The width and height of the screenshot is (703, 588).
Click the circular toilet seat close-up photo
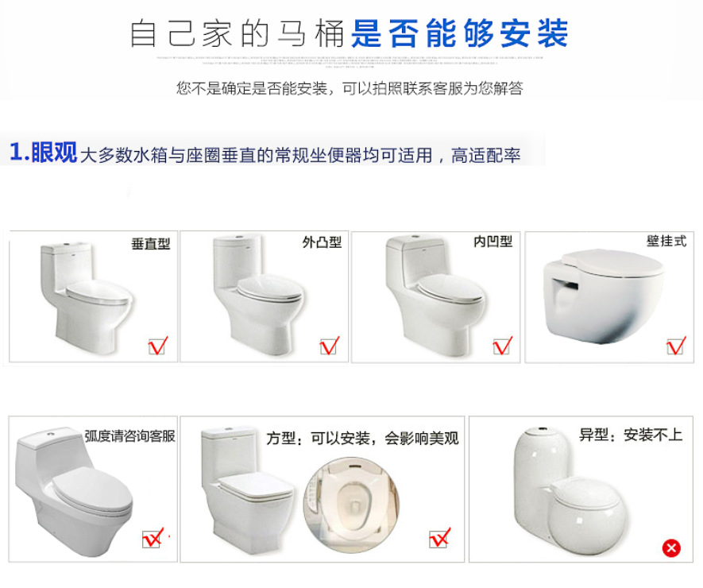coord(351,505)
